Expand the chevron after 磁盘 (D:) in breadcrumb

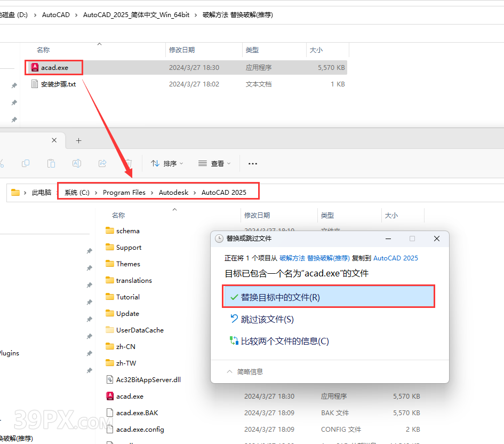click(35, 15)
